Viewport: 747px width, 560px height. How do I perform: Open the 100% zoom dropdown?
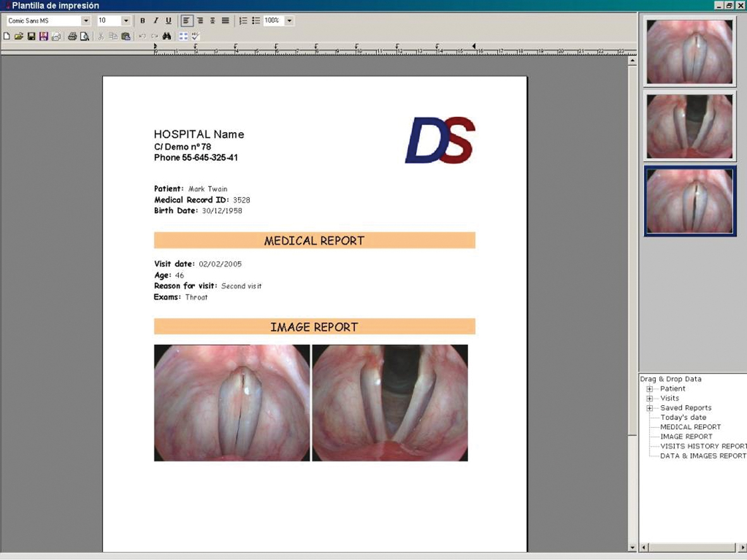click(289, 21)
